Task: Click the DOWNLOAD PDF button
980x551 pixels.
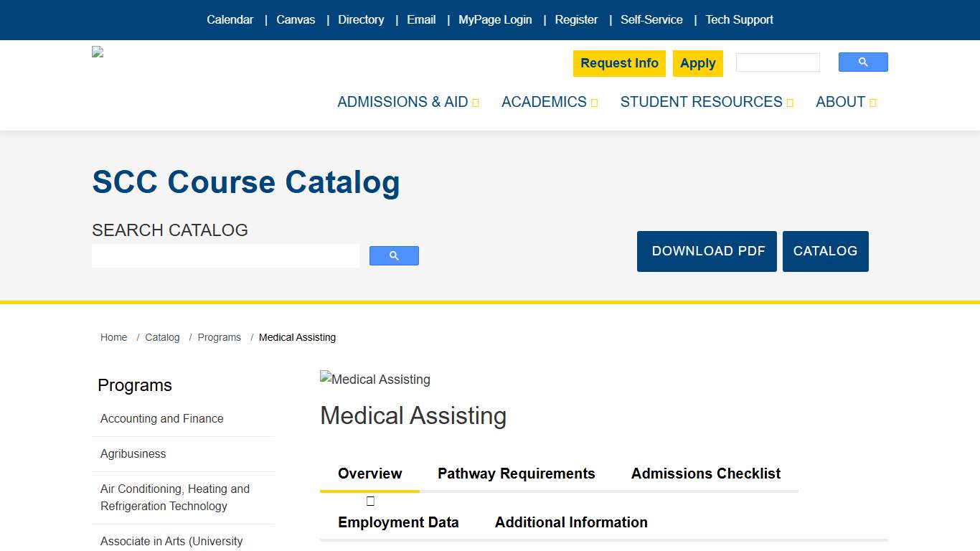Action: tap(707, 251)
